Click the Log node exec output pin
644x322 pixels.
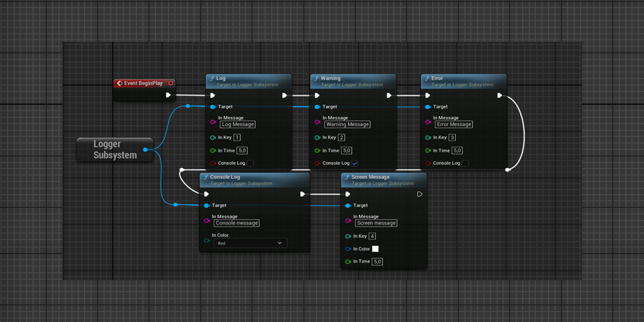[x=285, y=95]
